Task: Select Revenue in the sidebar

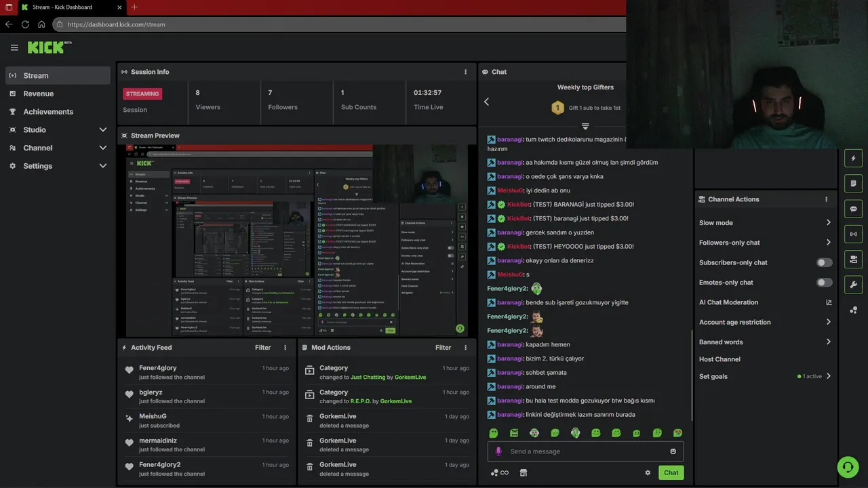Action: click(58, 94)
